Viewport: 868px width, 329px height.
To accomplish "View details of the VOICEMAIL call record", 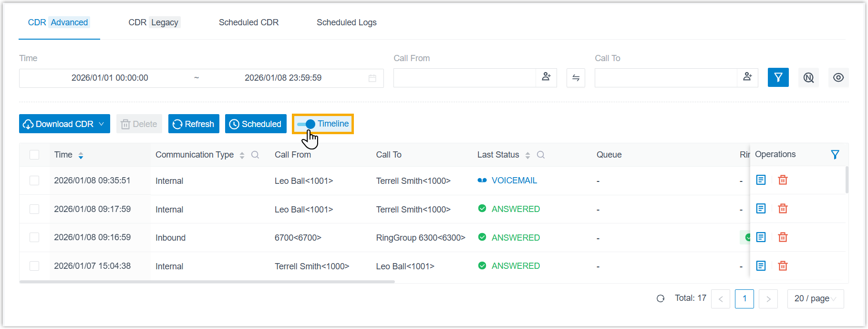I will tap(761, 180).
